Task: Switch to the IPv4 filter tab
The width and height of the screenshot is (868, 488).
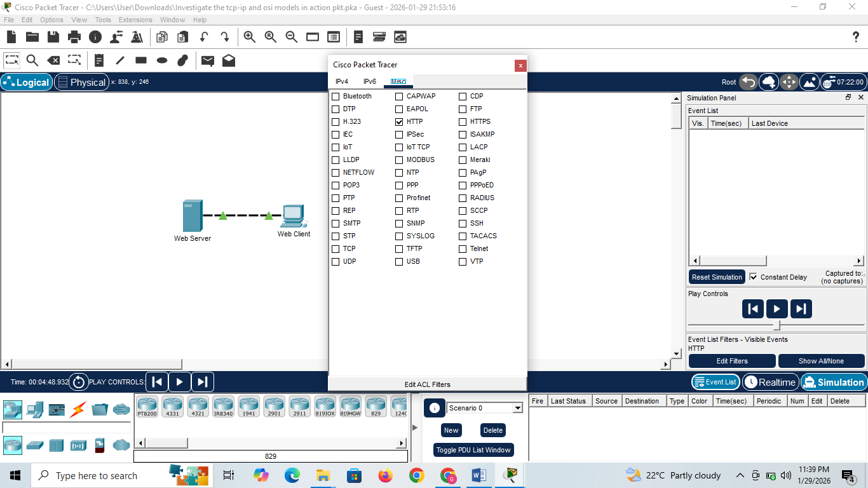Action: [342, 81]
